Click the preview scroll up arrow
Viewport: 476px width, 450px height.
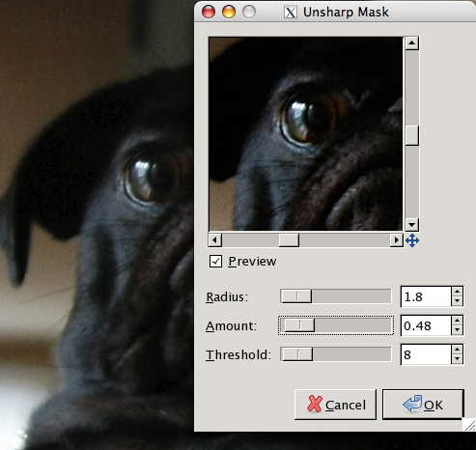click(x=411, y=43)
